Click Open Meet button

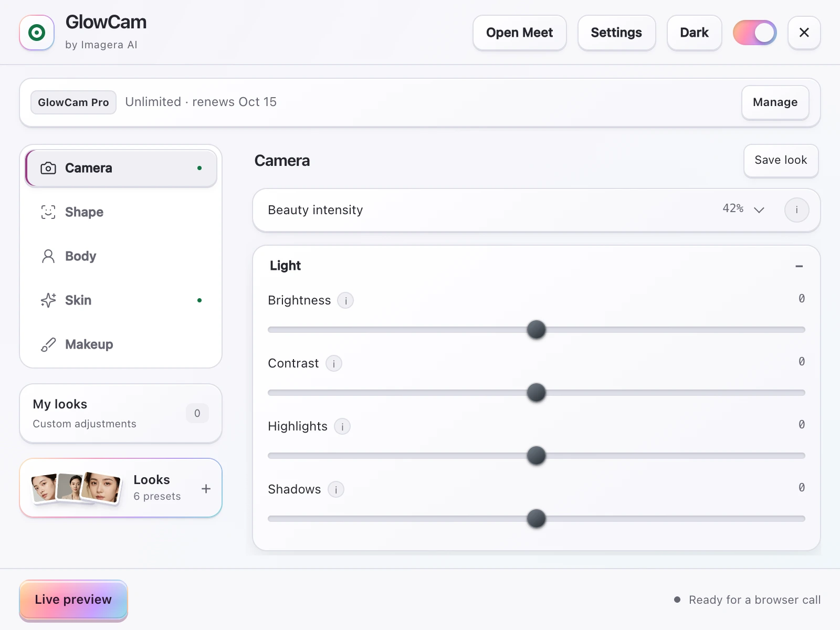[x=519, y=33]
